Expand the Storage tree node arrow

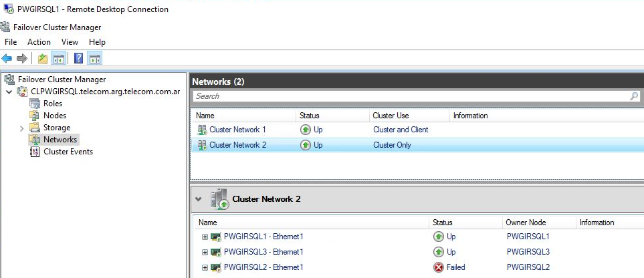coord(22,128)
